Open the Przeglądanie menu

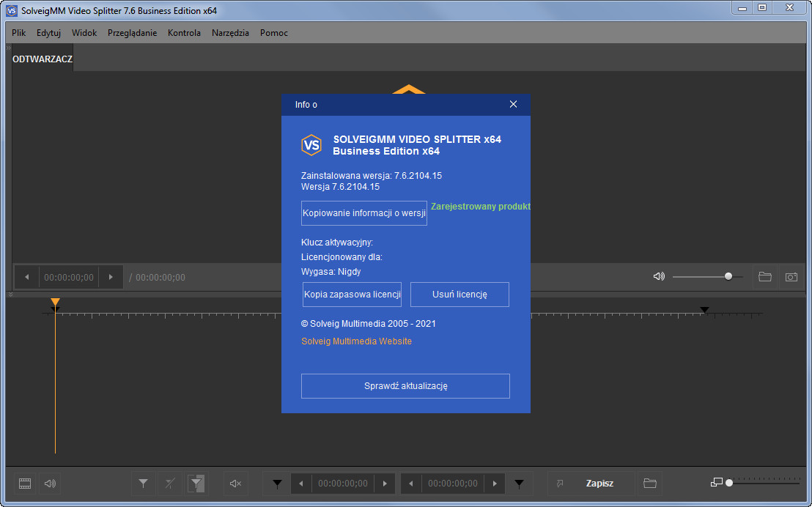tap(132, 33)
